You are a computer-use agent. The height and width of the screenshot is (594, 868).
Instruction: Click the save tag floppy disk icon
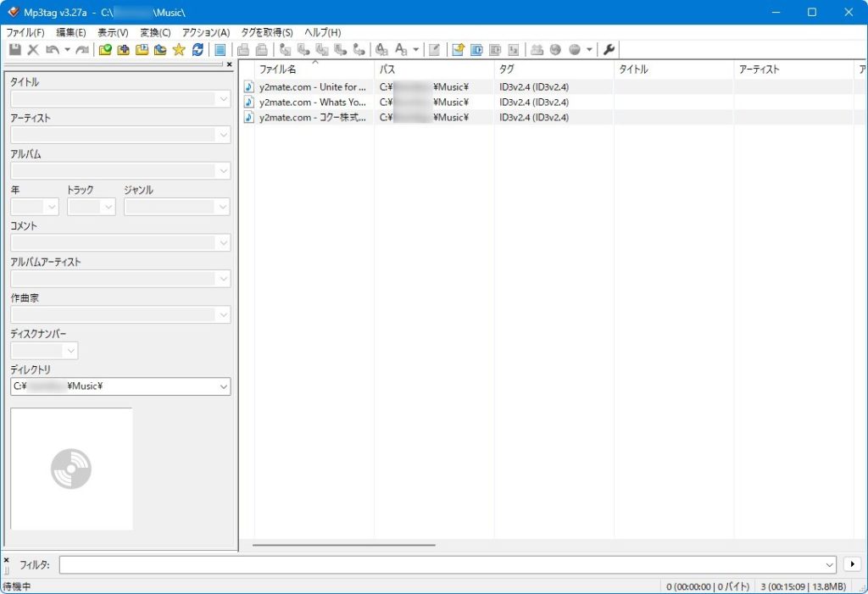15,50
